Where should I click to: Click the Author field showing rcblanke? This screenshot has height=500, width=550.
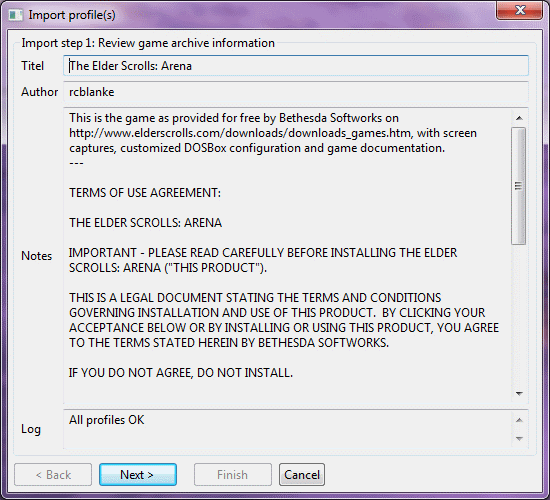[x=296, y=92]
